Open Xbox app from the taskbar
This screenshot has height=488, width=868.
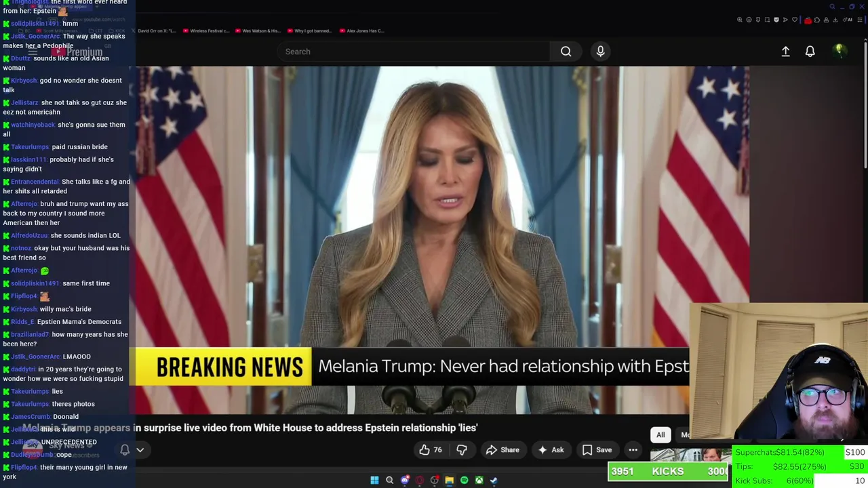click(x=479, y=481)
